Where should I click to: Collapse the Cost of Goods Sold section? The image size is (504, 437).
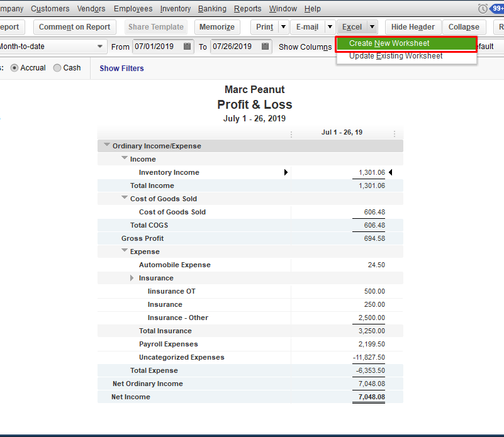(125, 197)
